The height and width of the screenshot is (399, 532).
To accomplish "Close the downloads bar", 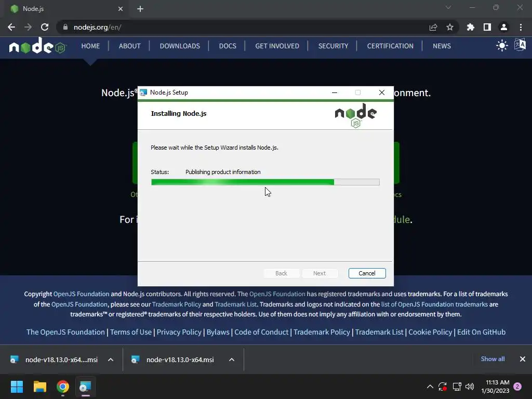I will pyautogui.click(x=523, y=359).
